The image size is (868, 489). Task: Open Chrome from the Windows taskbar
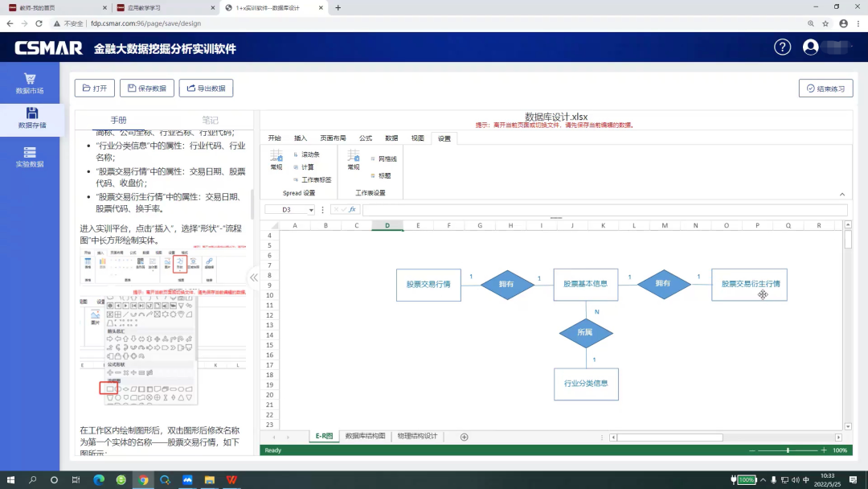(x=143, y=480)
